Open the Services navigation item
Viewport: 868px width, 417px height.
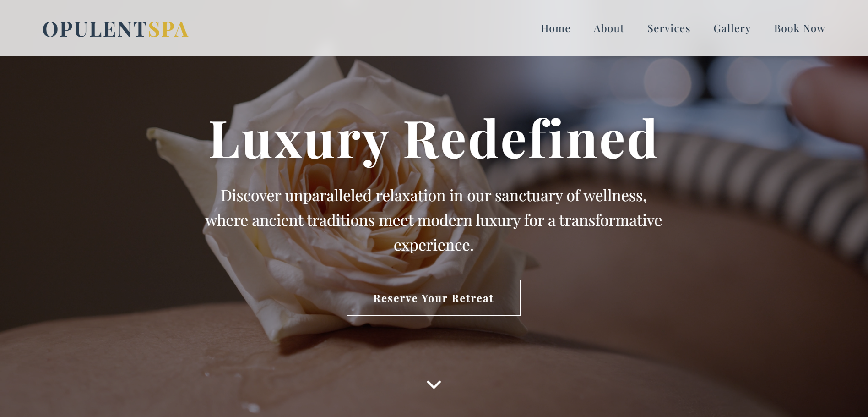(668, 28)
